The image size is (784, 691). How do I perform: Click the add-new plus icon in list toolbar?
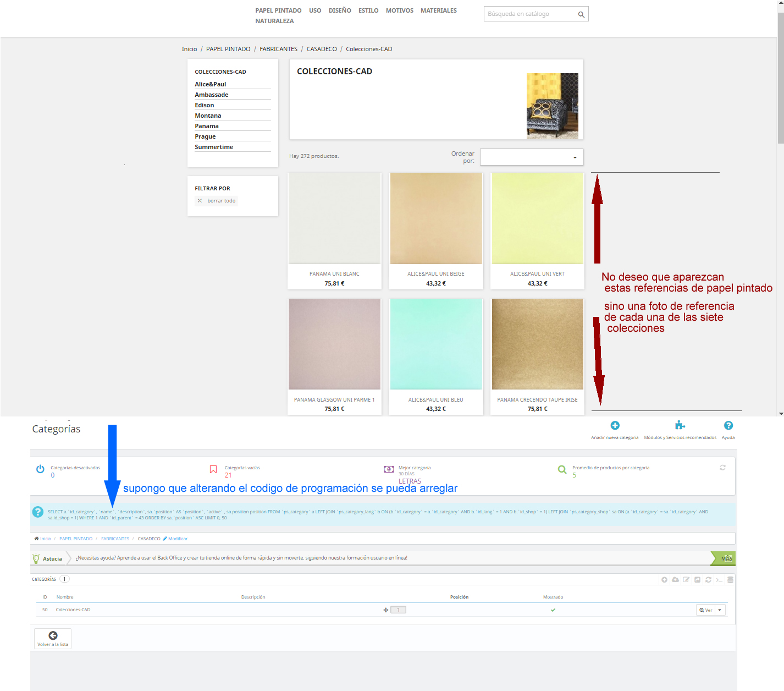664,579
